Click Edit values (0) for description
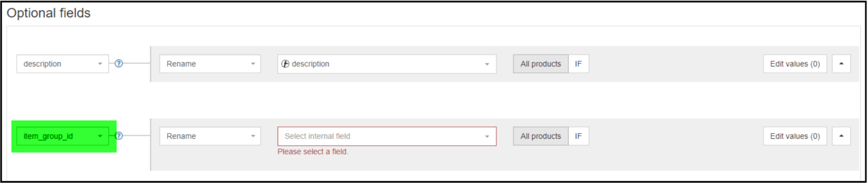Image resolution: width=868 pixels, height=183 pixels. click(x=795, y=64)
